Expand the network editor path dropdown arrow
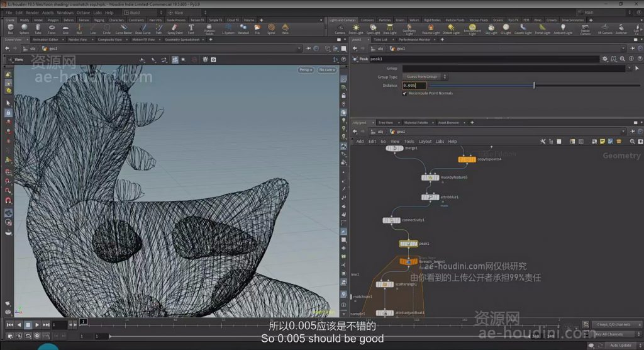The width and height of the screenshot is (644, 350). click(x=623, y=132)
